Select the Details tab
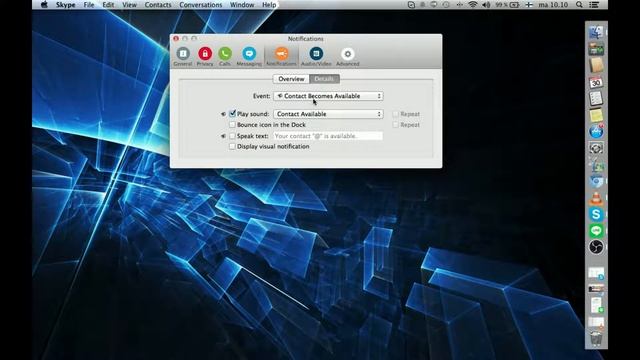This screenshot has height=360, width=640. click(x=324, y=79)
